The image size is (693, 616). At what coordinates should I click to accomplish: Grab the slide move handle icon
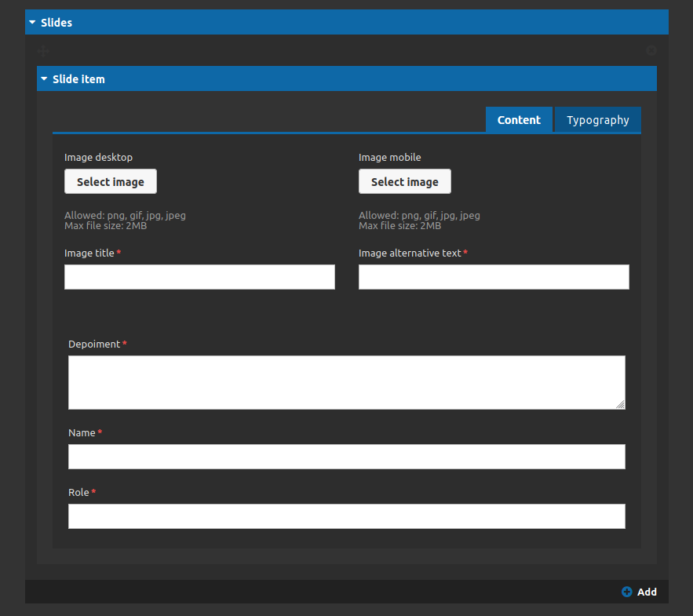point(43,51)
